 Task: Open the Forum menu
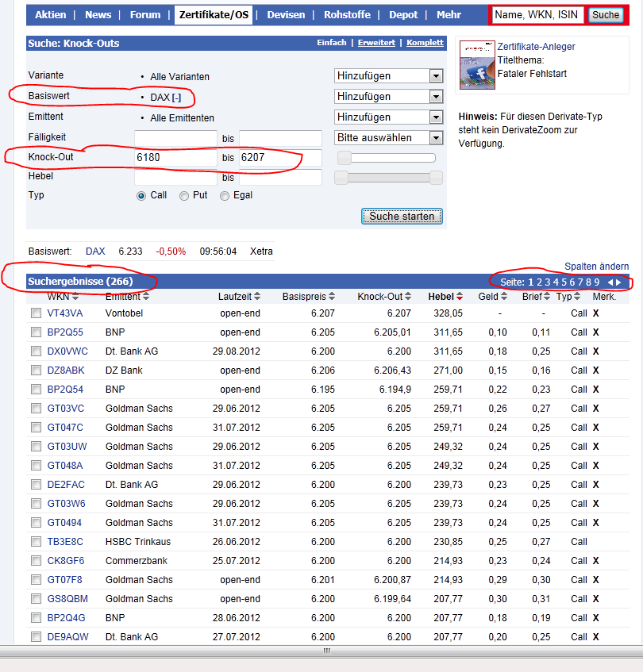[145, 15]
